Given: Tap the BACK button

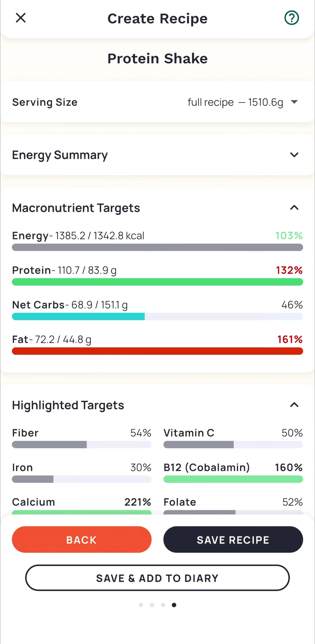Looking at the screenshot, I should pyautogui.click(x=82, y=540).
